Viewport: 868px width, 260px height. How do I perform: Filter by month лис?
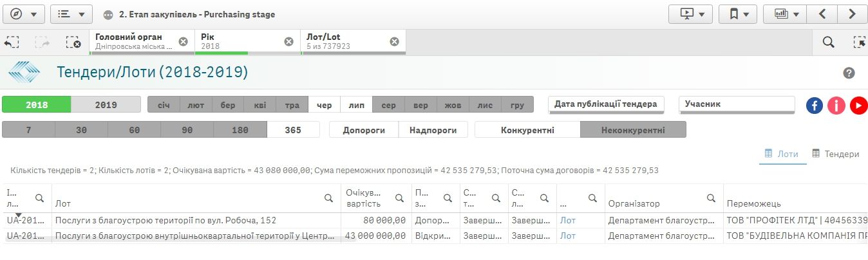pyautogui.click(x=486, y=105)
